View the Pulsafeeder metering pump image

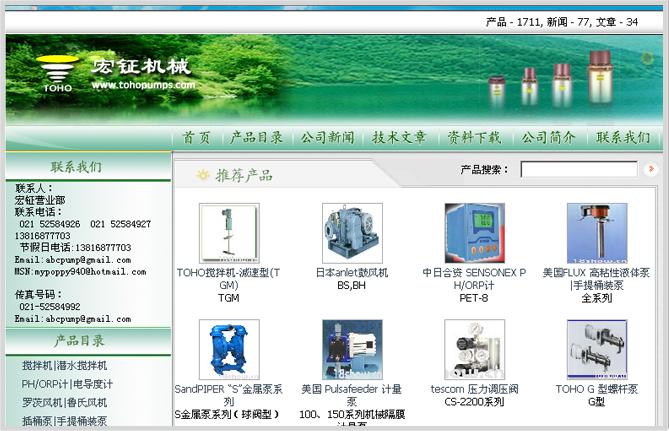(352, 349)
